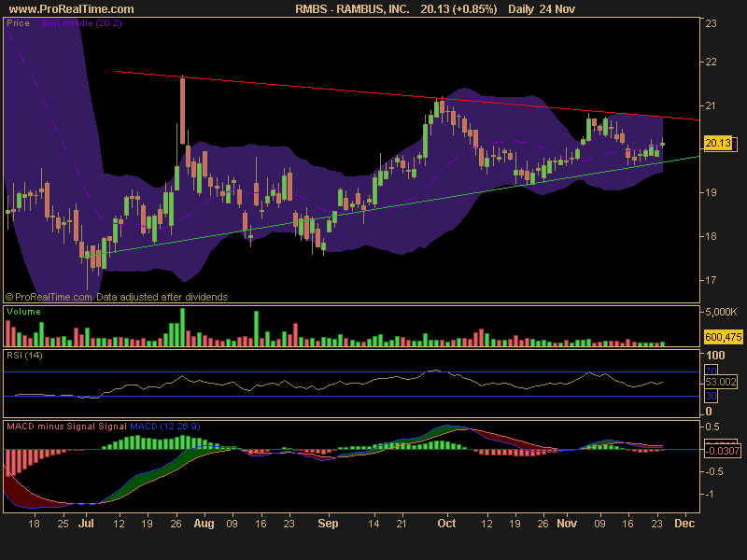Image resolution: width=747 pixels, height=560 pixels.
Task: Click the tallest green volume bar in late July
Action: point(182,328)
